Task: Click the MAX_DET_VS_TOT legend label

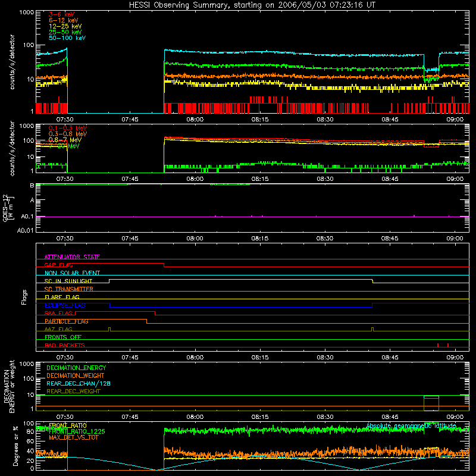Action: click(x=74, y=437)
